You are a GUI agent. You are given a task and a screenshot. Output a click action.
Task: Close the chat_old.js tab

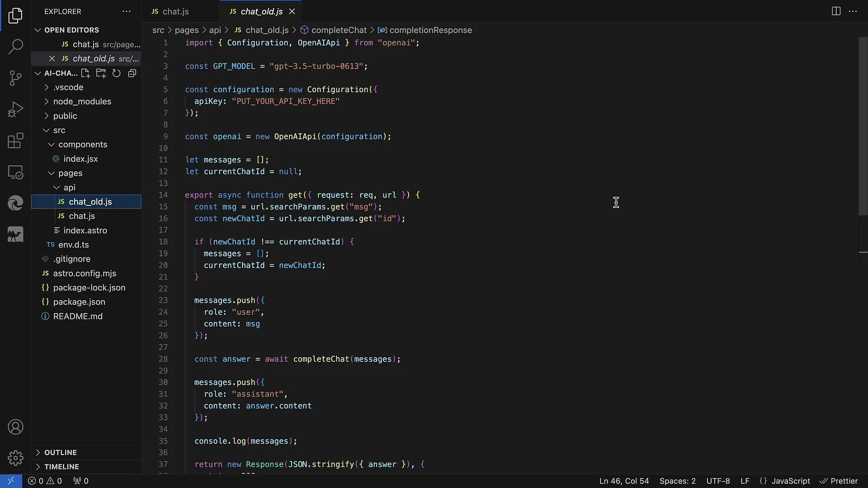coord(292,11)
